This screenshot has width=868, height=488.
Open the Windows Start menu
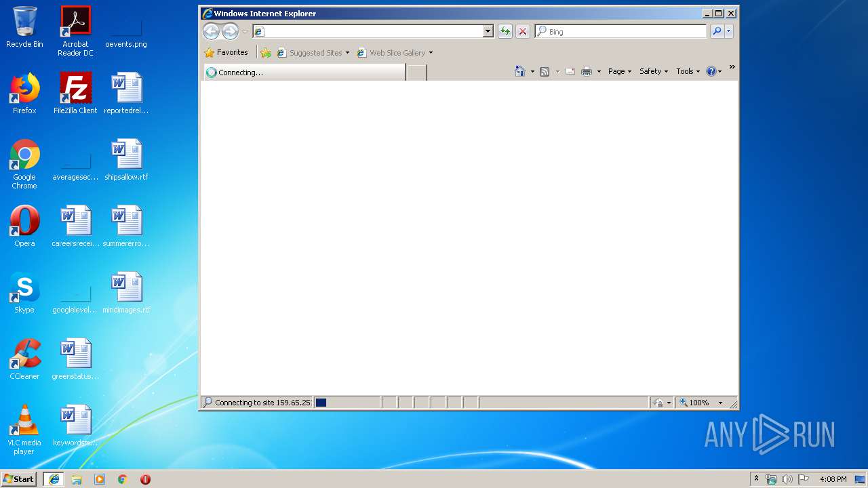pos(19,479)
